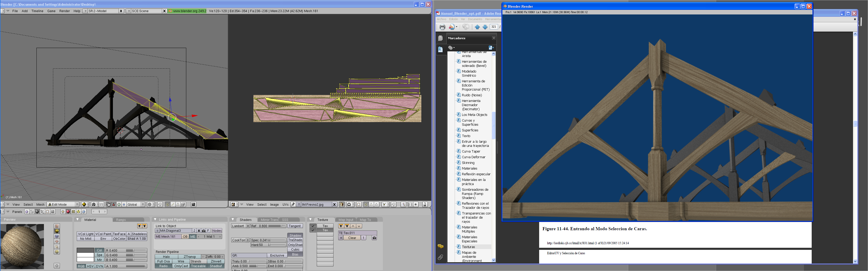868x271 pixels.
Task: Open the Render menu in Blender
Action: pyautogui.click(x=64, y=11)
